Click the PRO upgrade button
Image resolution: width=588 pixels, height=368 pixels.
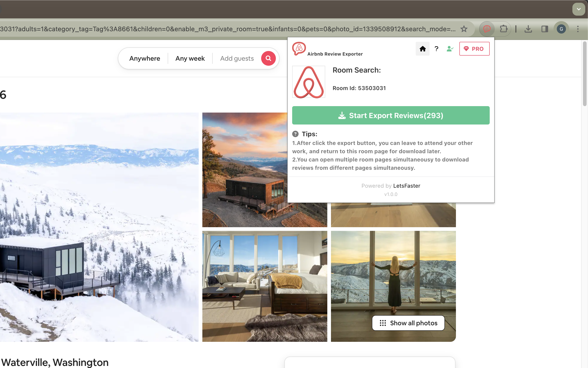click(474, 49)
